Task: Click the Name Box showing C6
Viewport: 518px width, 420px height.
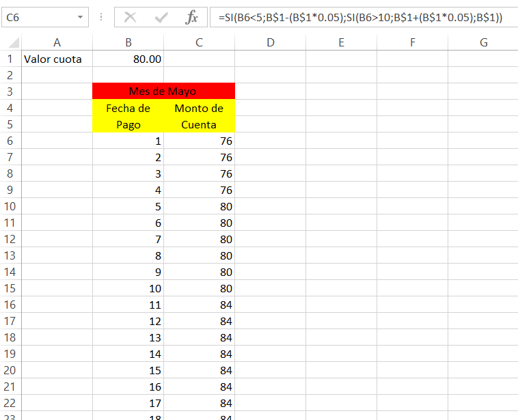Action: pos(45,17)
